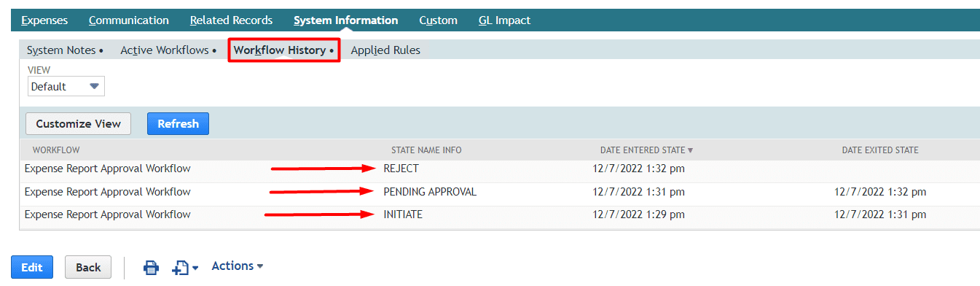
Task: Sort by Date Entered State column arrow
Action: pos(690,150)
